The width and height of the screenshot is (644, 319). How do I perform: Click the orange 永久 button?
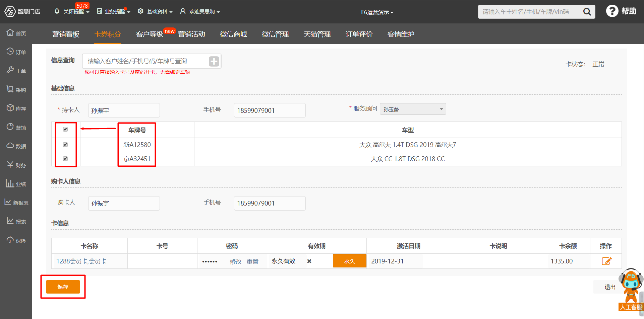349,261
